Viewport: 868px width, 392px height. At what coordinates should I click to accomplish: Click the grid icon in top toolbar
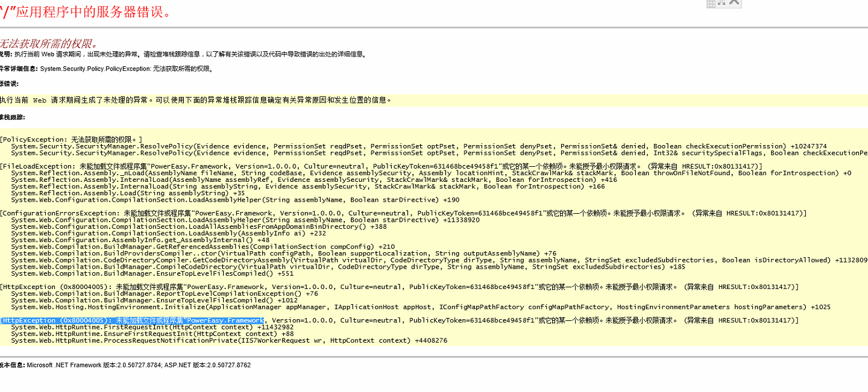point(711,4)
